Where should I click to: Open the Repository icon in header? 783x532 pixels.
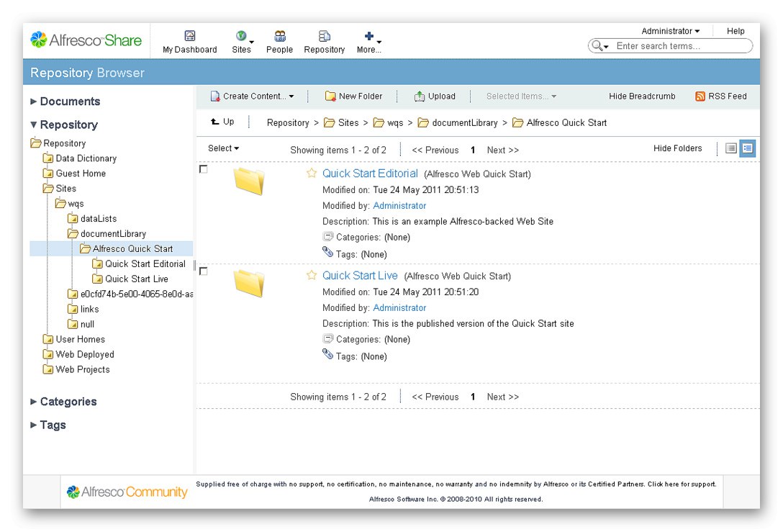(x=325, y=35)
